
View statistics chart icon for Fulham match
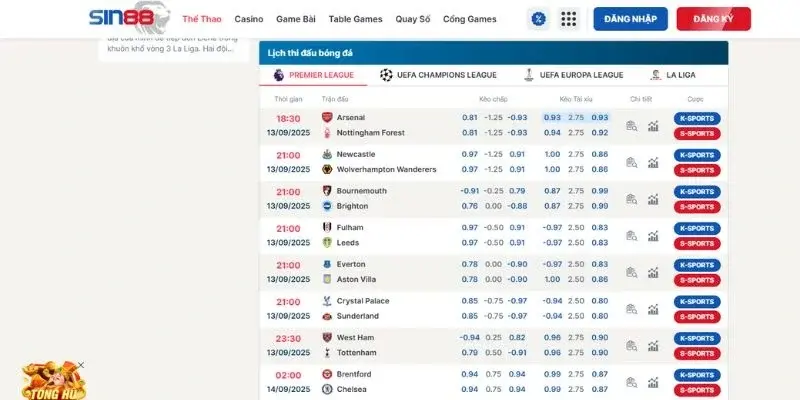(653, 235)
